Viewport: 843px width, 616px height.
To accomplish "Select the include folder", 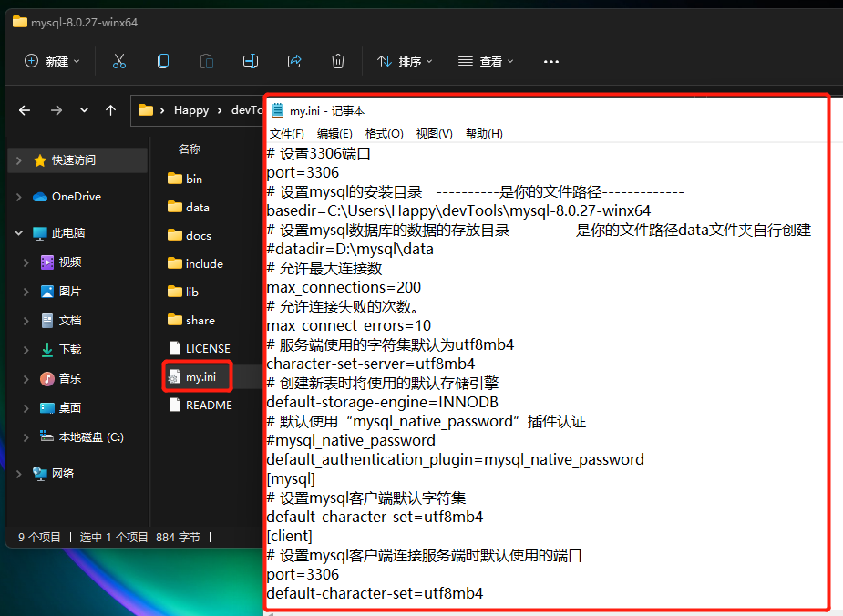I will [x=195, y=263].
